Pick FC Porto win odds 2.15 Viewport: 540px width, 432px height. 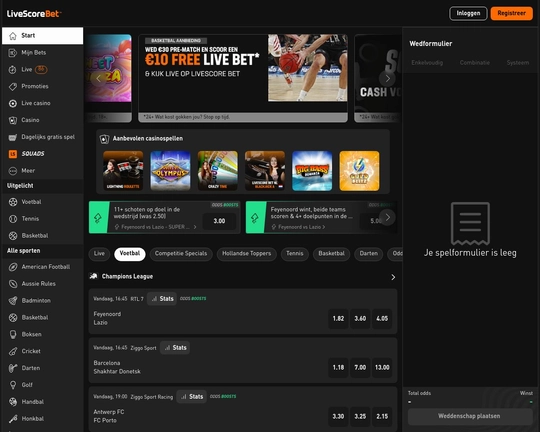click(382, 416)
